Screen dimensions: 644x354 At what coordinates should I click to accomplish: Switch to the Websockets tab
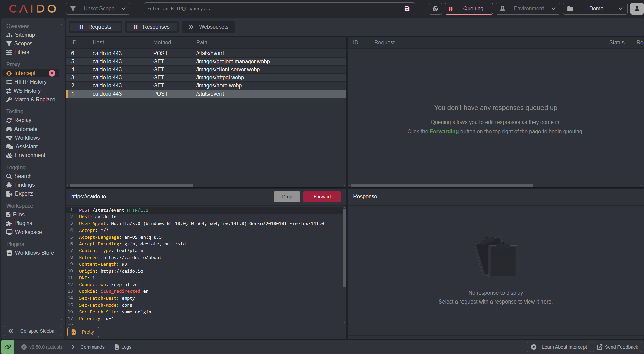(208, 27)
